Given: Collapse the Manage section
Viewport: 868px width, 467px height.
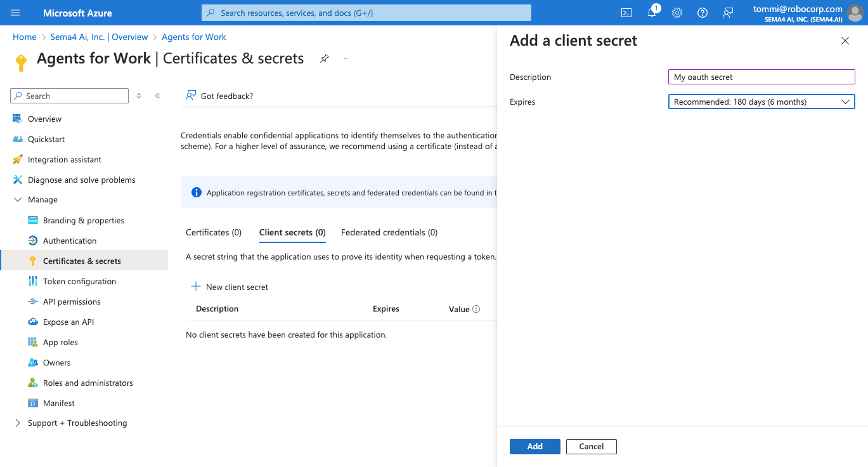Looking at the screenshot, I should coord(18,200).
